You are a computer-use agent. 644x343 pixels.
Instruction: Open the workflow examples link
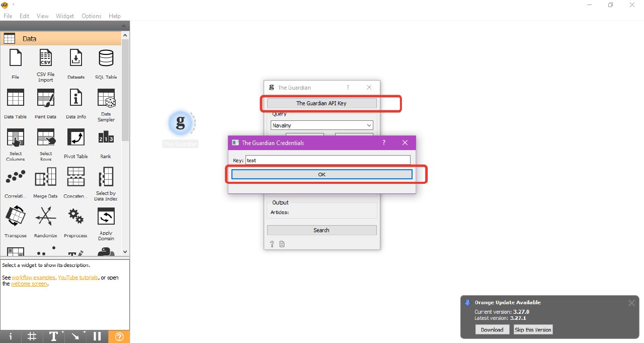pyautogui.click(x=34, y=278)
